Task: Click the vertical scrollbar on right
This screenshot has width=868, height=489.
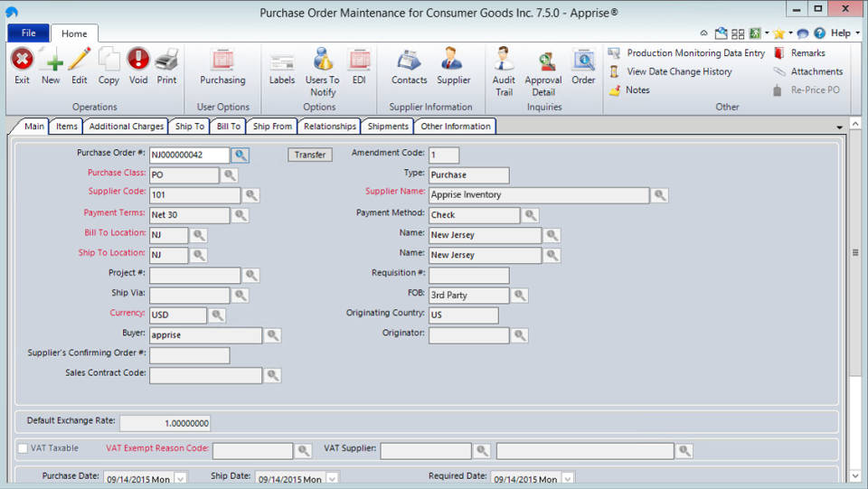Action: click(x=855, y=253)
